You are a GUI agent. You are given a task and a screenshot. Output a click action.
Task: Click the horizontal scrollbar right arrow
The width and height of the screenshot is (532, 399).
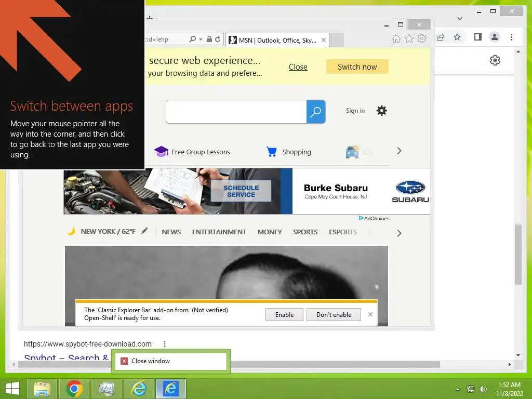pyautogui.click(x=509, y=364)
